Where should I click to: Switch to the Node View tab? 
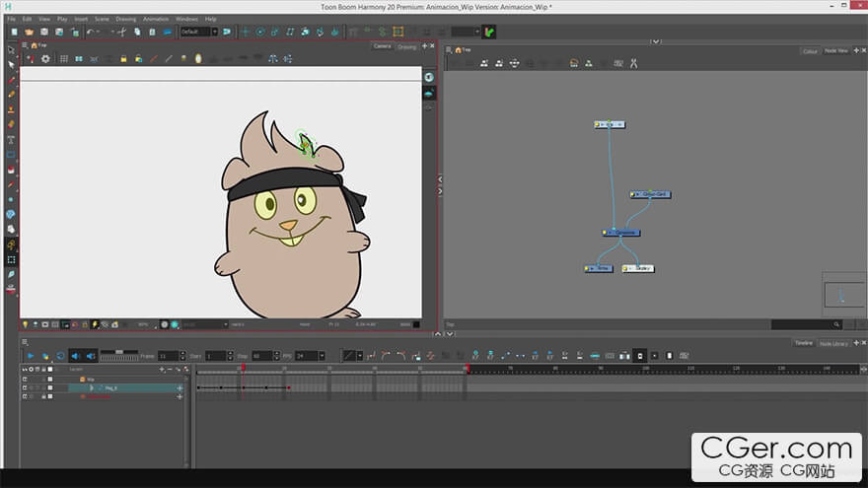835,51
